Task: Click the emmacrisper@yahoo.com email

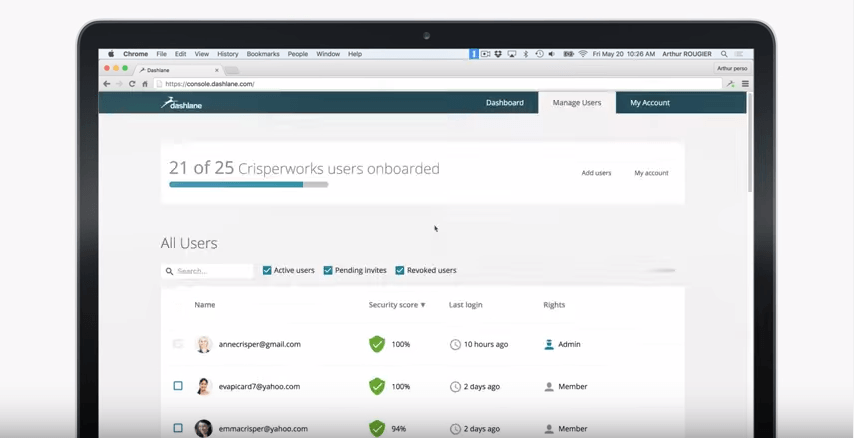Action: click(263, 429)
